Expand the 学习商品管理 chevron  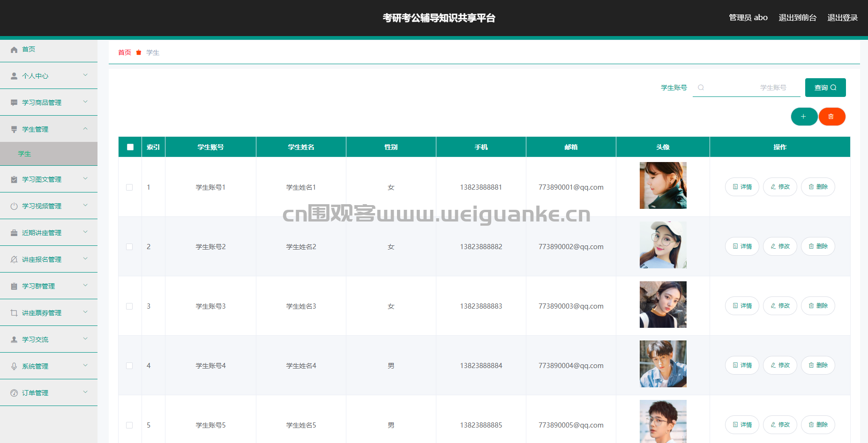pyautogui.click(x=85, y=102)
